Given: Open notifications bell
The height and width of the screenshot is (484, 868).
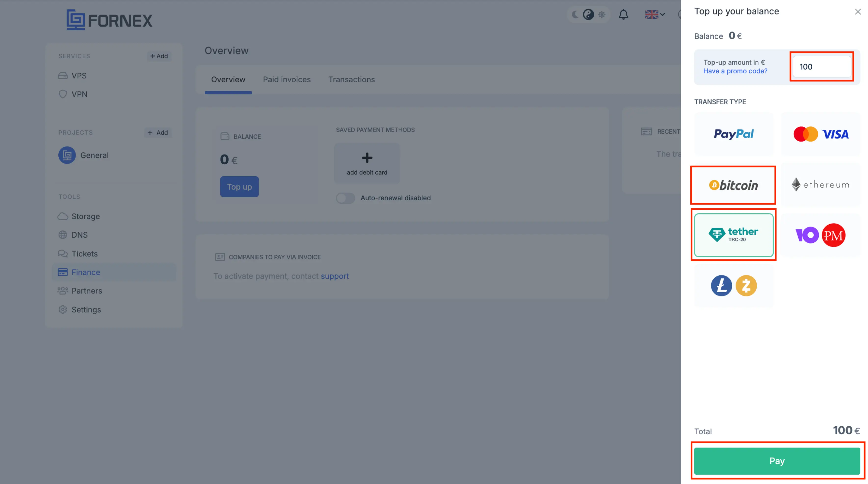Looking at the screenshot, I should point(623,14).
